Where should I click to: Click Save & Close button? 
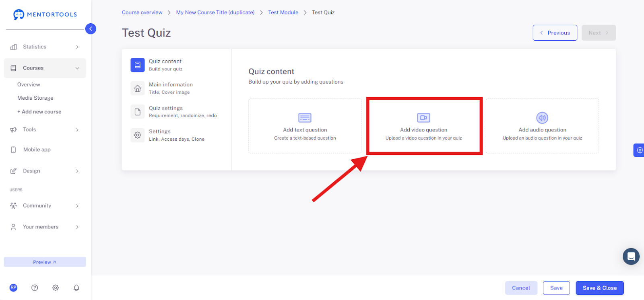(x=600, y=288)
